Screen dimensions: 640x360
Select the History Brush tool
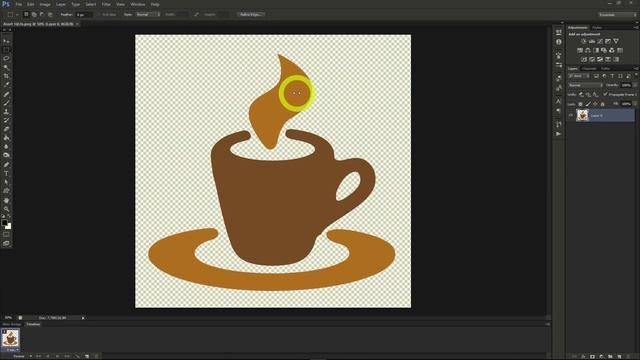[6, 120]
